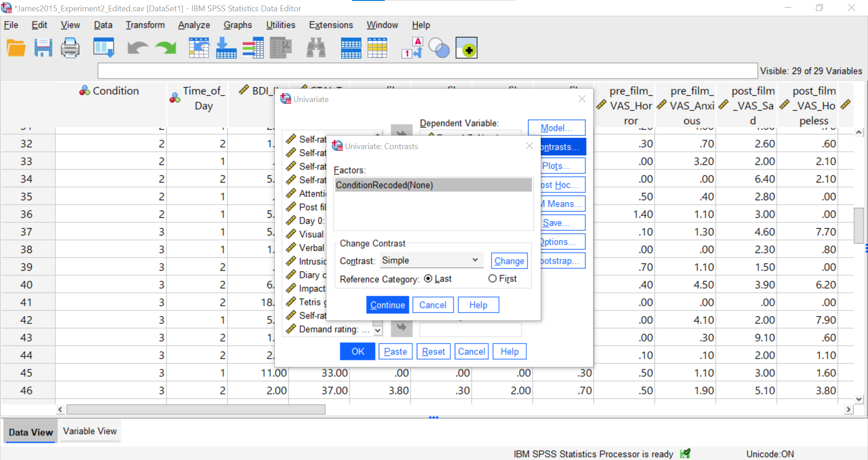
Task: Toggle value labels icon
Action: tap(412, 48)
